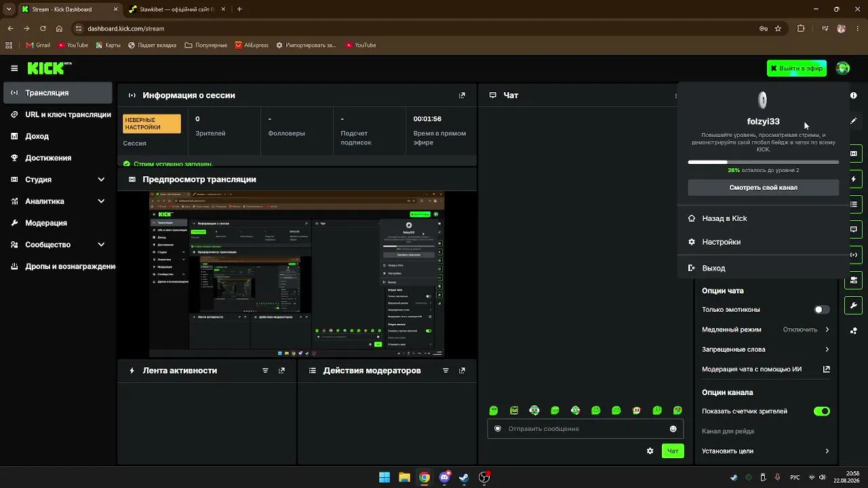This screenshot has width=868, height=488.
Task: Toggle the chat panel icon in right toolbar
Action: click(x=854, y=230)
